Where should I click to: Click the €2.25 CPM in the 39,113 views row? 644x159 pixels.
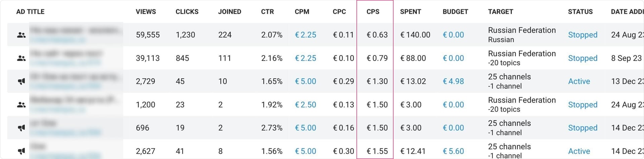click(x=305, y=58)
